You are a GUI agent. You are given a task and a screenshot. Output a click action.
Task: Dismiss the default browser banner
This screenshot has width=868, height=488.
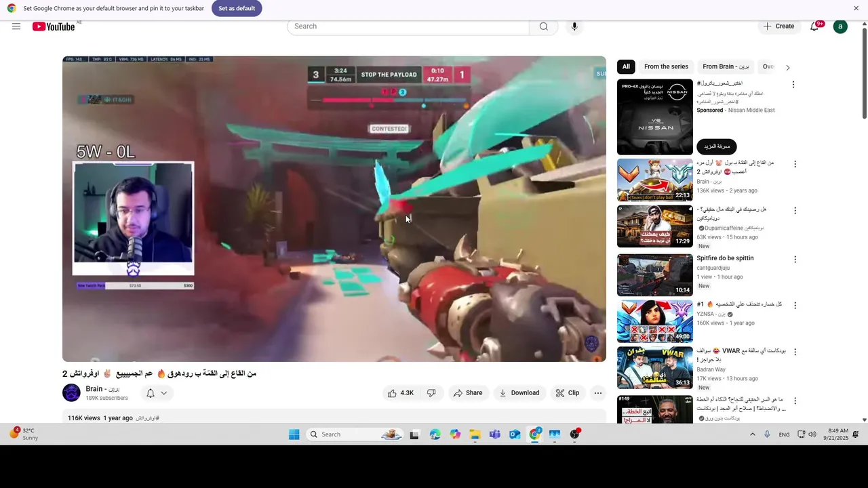856,8
